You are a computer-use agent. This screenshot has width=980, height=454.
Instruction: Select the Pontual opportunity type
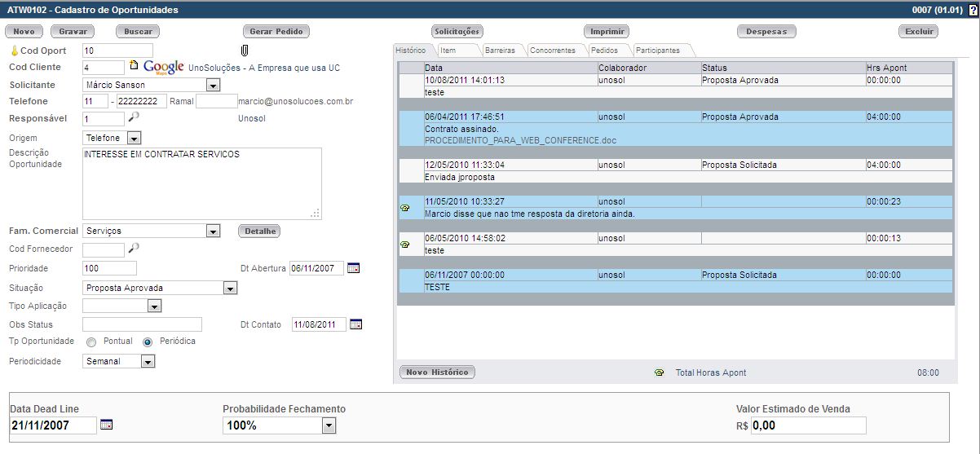point(91,342)
